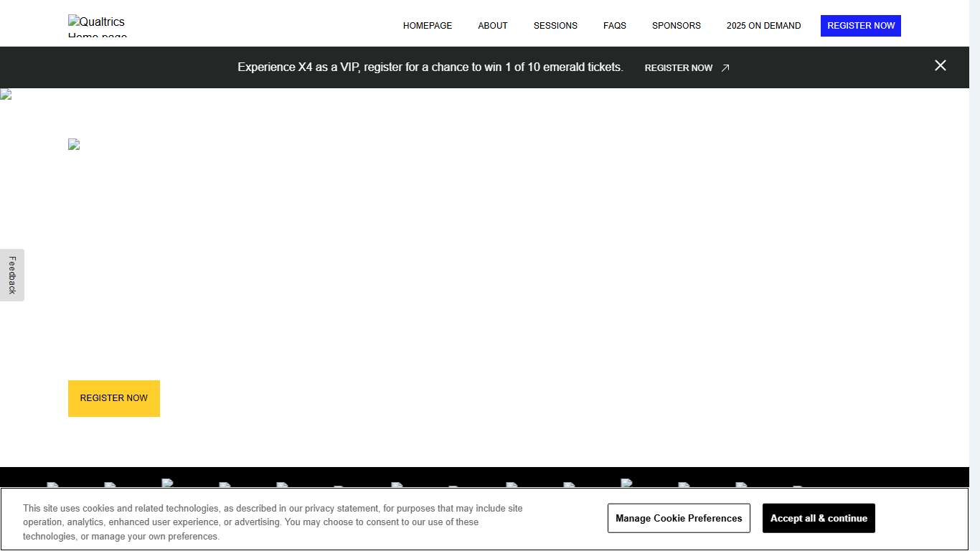Click the yellow Register Now button
Screen dimensions: 980x551
(x=114, y=398)
